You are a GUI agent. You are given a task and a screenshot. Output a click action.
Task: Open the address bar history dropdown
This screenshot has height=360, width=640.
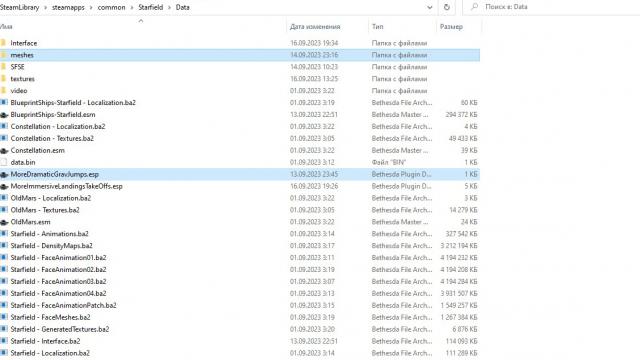point(429,7)
